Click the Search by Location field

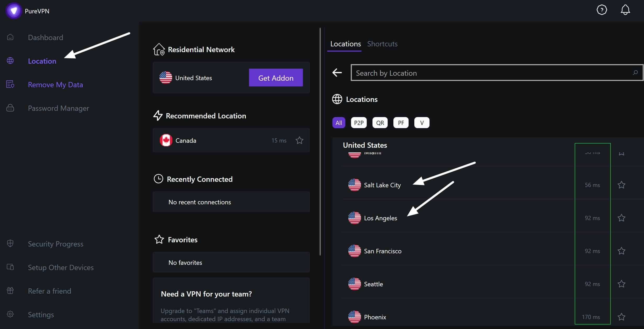pyautogui.click(x=497, y=73)
